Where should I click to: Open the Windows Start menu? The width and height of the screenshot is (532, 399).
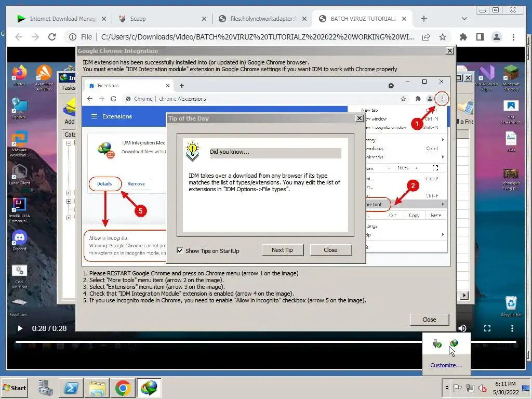(15, 388)
